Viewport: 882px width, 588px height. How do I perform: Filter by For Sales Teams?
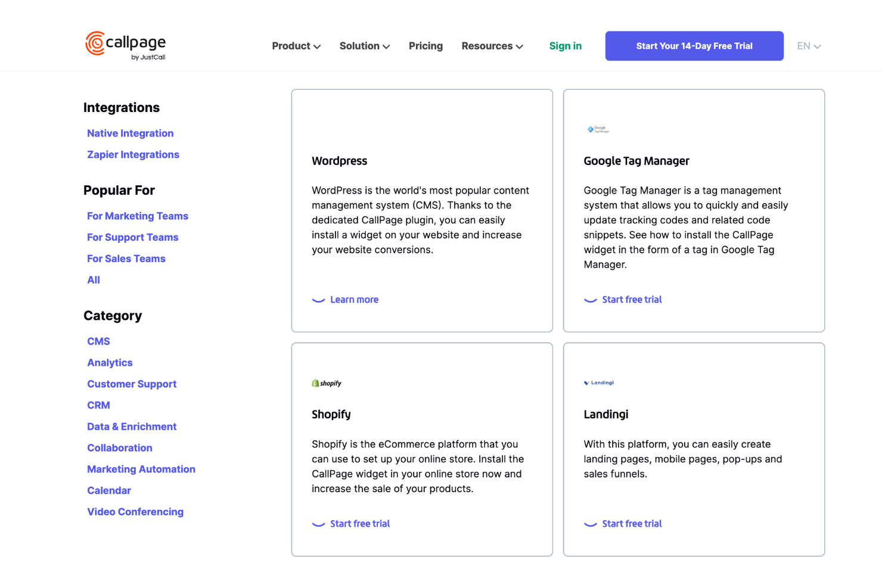coord(126,259)
